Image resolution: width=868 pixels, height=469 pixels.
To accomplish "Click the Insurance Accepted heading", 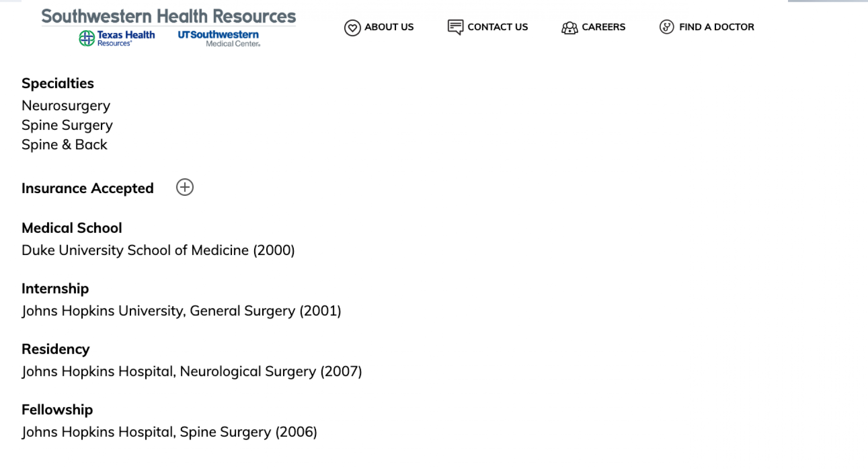I will [88, 188].
